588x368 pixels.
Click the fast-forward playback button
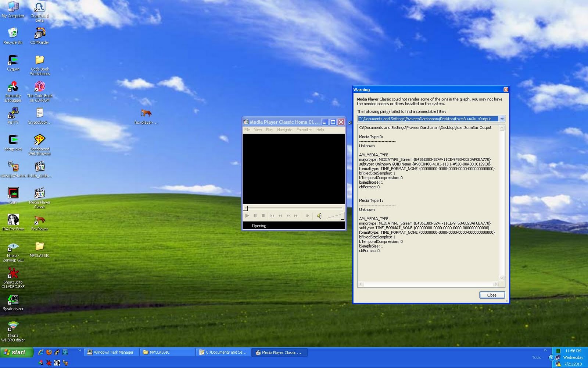click(x=288, y=216)
